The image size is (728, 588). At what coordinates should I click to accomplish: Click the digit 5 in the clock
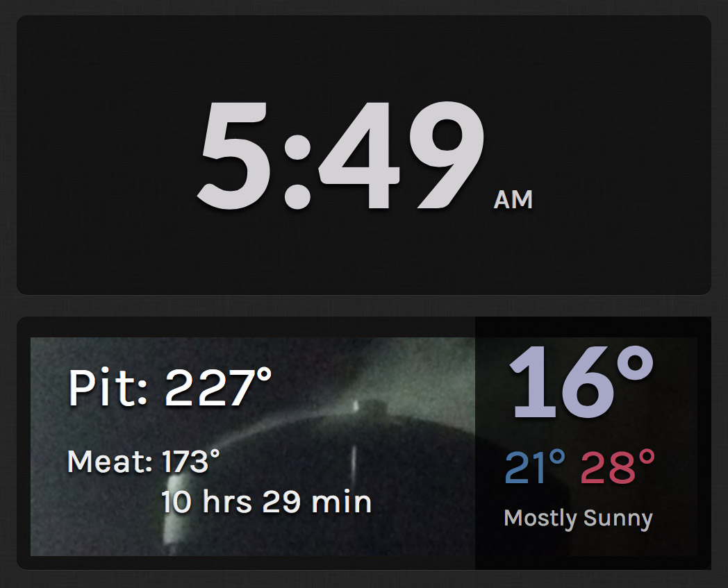click(x=235, y=156)
